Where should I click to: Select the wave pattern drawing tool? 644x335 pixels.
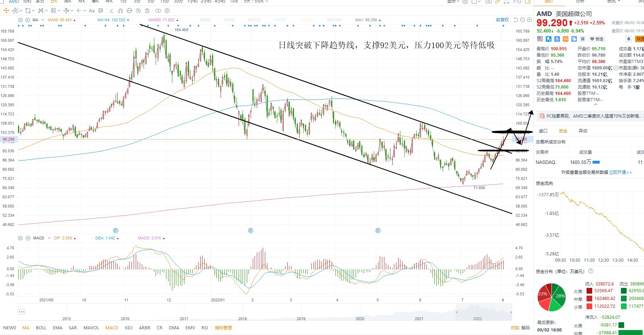click(x=41, y=11)
